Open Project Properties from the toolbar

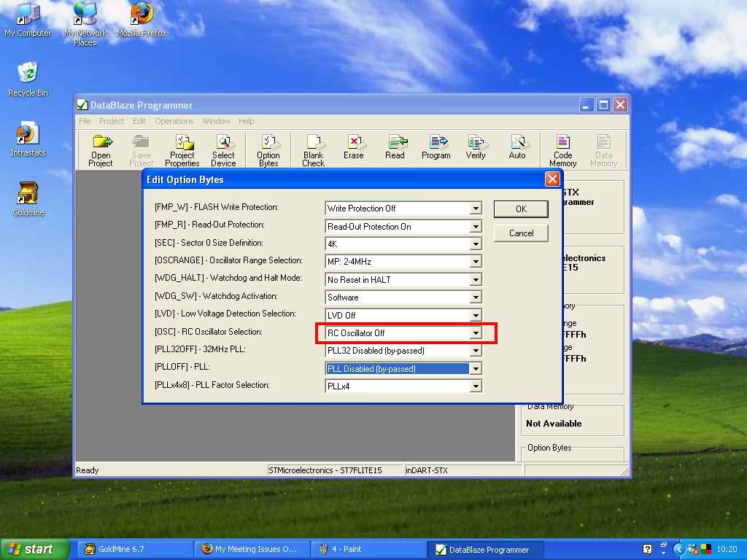(182, 149)
